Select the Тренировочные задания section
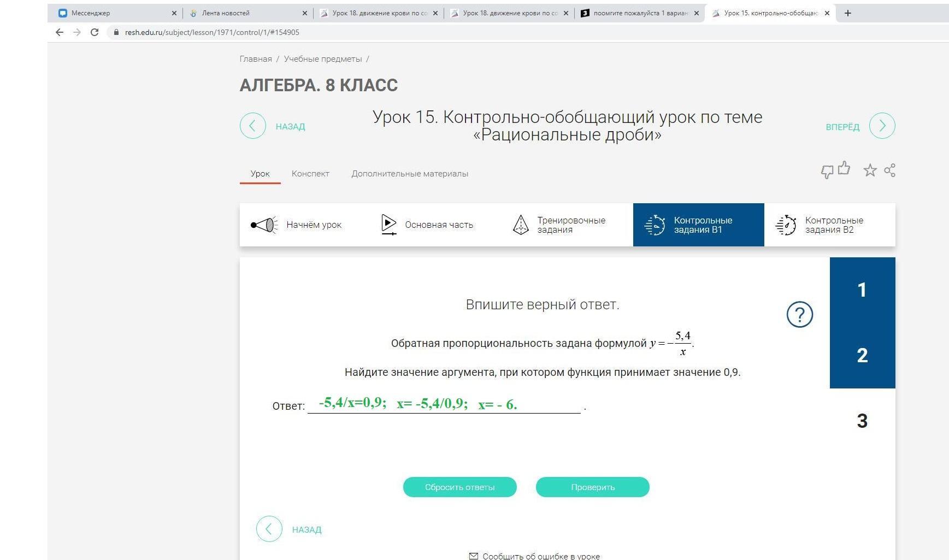Viewport: 949px width, 560px height. point(559,225)
